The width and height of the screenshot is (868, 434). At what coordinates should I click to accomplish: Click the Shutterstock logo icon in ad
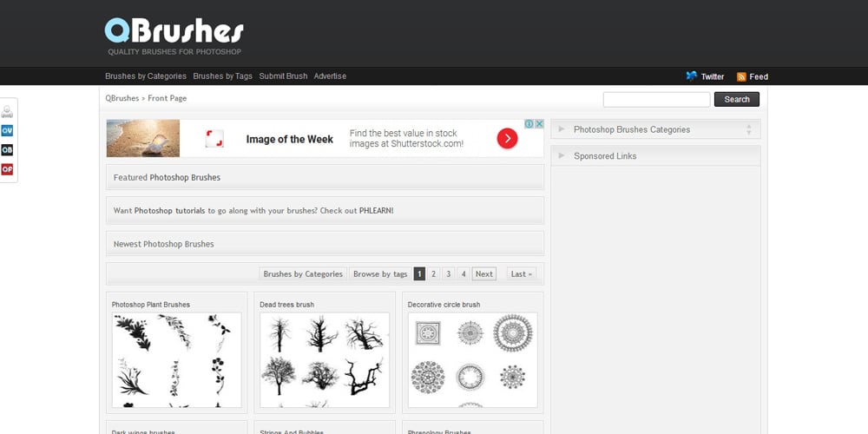(214, 138)
